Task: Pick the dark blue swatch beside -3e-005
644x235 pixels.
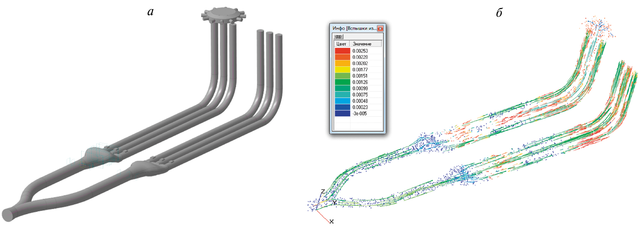Action: (342, 113)
